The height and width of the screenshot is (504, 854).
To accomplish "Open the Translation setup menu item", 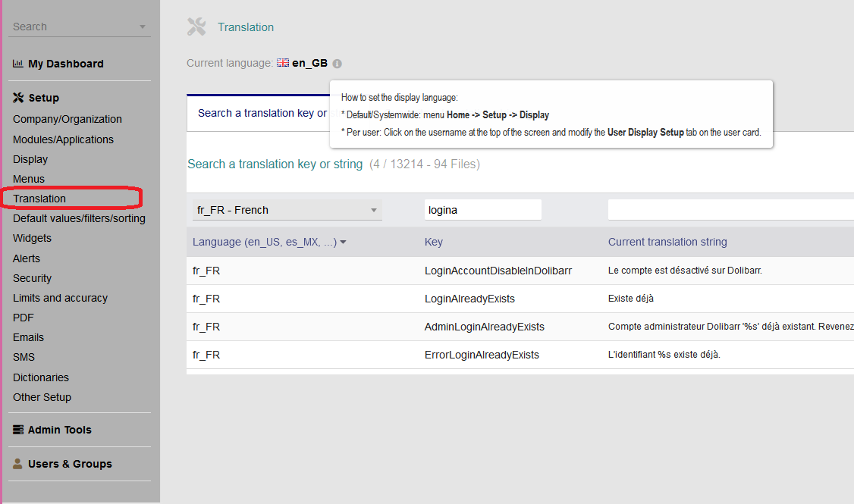I will coord(39,199).
